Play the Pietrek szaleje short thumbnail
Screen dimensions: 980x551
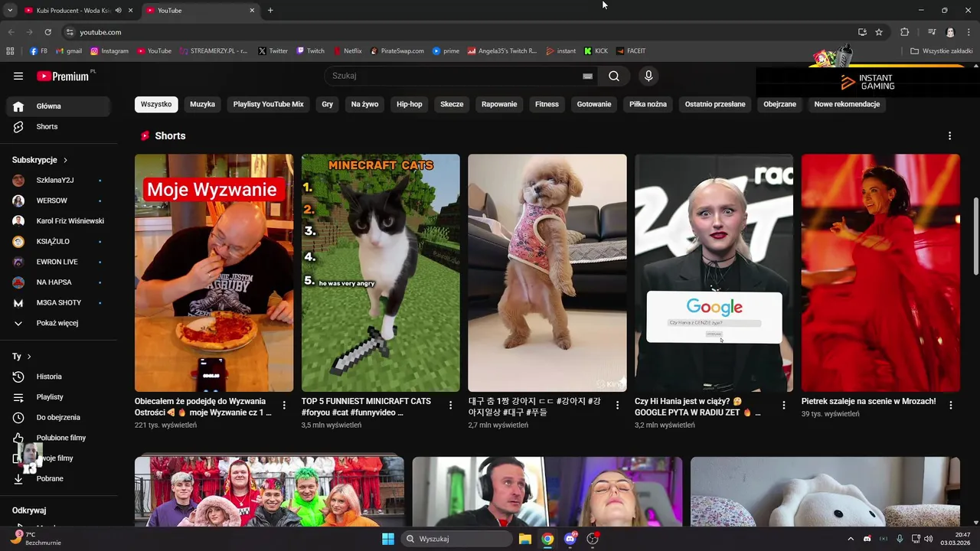click(x=880, y=273)
